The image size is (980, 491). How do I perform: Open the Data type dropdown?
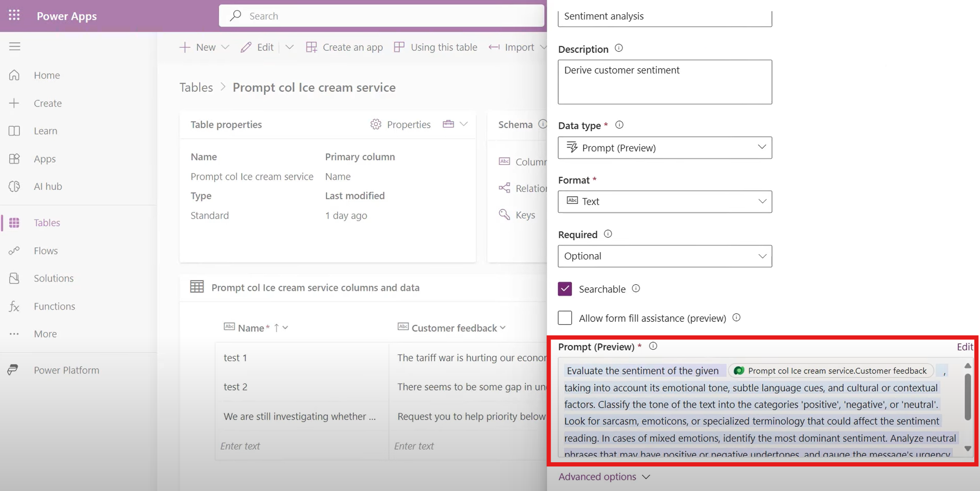664,148
